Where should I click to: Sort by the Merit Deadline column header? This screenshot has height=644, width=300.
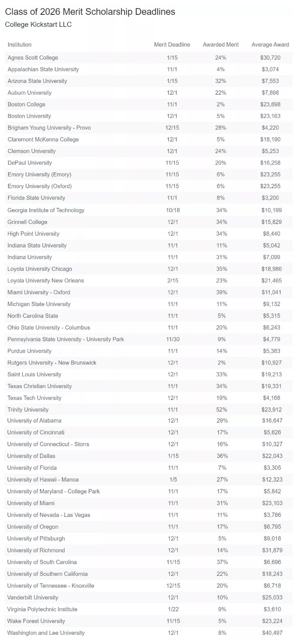click(x=172, y=45)
